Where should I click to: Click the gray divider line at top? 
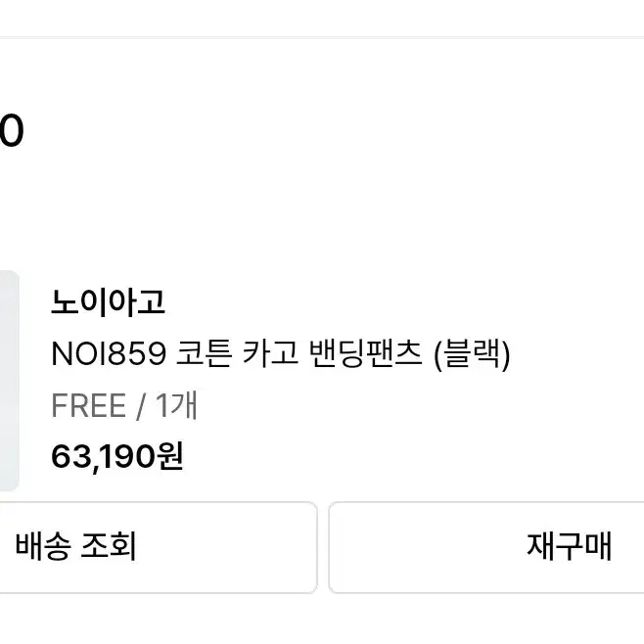(x=322, y=38)
